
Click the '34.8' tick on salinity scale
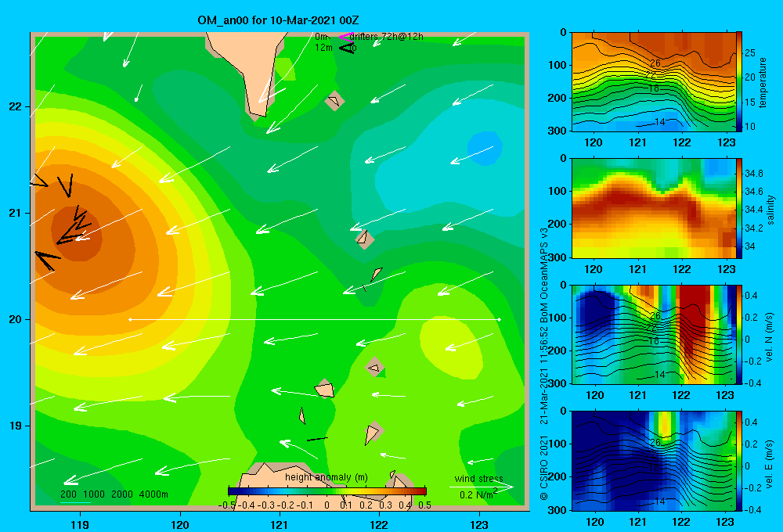pyautogui.click(x=753, y=173)
